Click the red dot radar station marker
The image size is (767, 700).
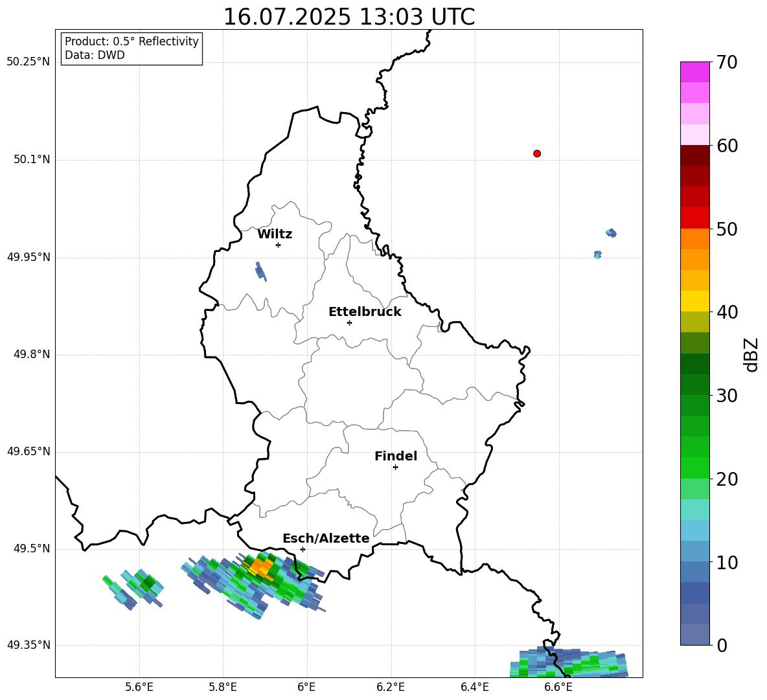coord(537,153)
